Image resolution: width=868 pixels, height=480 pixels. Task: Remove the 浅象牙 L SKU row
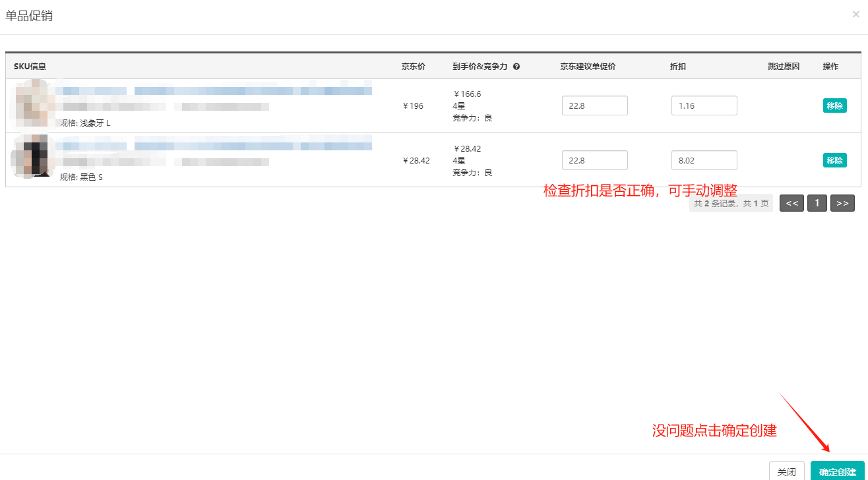coord(834,105)
